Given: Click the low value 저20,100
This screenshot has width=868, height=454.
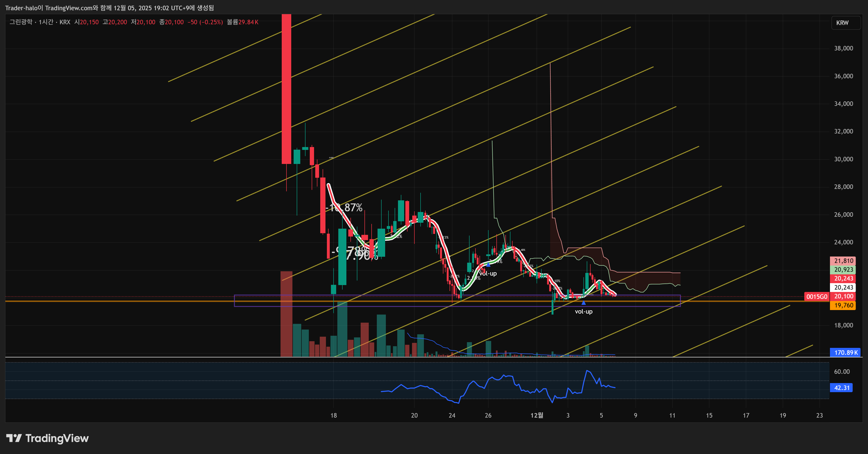Looking at the screenshot, I should [x=143, y=22].
